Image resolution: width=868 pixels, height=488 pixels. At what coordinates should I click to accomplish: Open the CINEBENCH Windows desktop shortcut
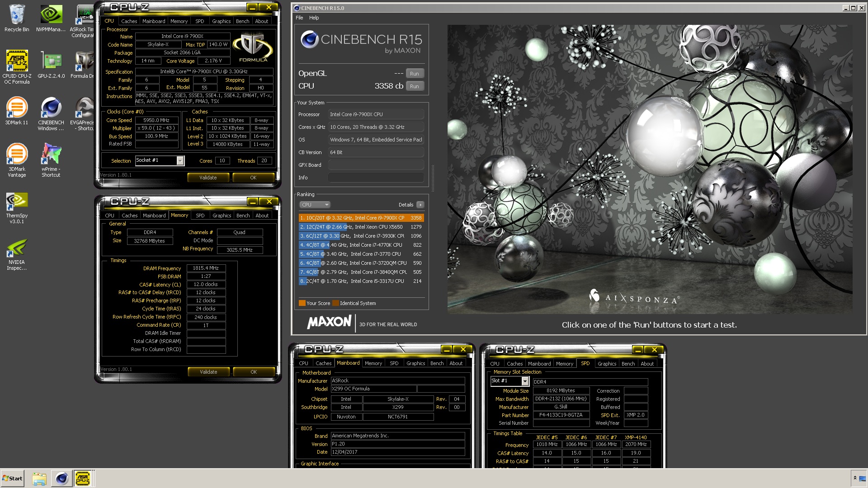tap(51, 114)
